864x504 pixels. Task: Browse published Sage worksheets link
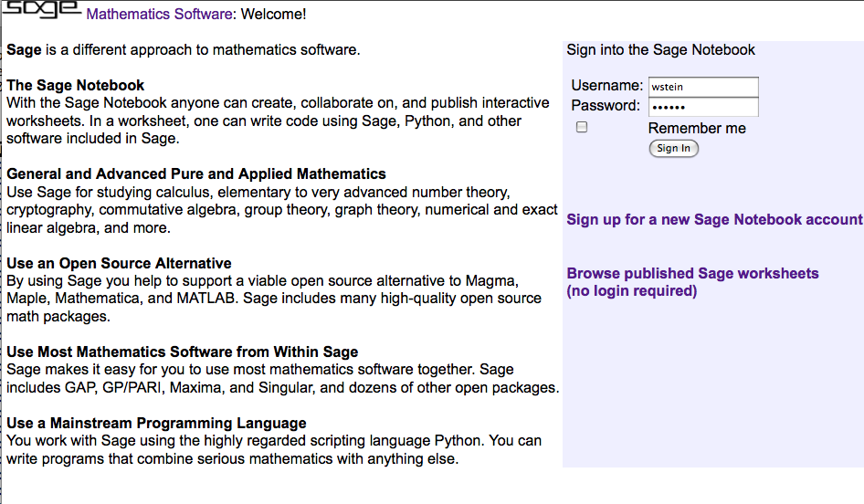[x=692, y=274]
